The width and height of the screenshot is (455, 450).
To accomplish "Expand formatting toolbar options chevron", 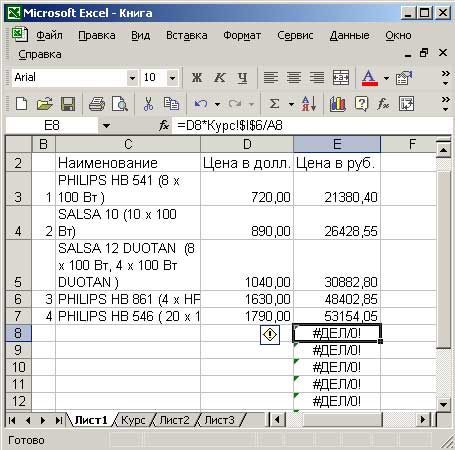I will pyautogui.click(x=446, y=78).
